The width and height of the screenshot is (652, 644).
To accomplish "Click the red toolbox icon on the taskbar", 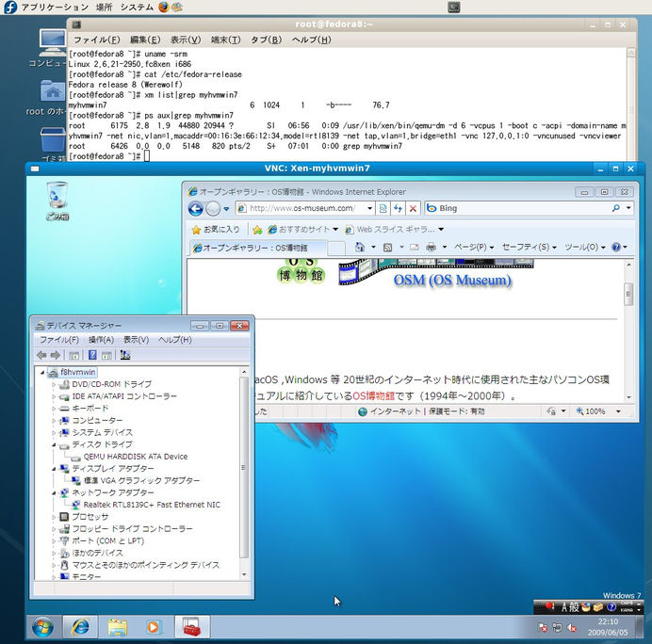I will point(191,626).
